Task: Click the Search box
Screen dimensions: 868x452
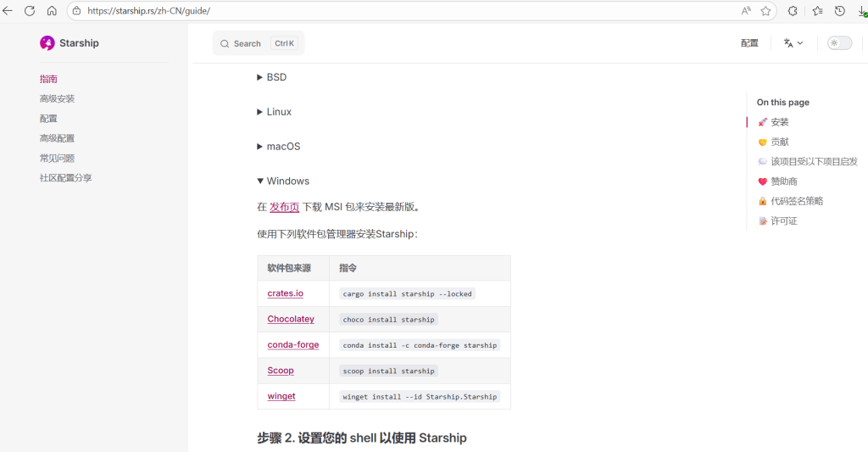Action: [x=259, y=43]
